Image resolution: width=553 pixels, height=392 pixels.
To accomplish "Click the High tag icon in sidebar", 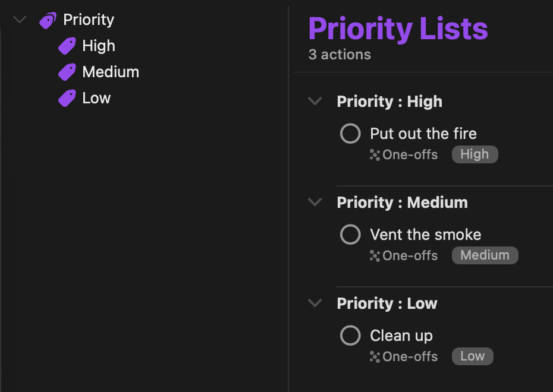I will [x=67, y=46].
